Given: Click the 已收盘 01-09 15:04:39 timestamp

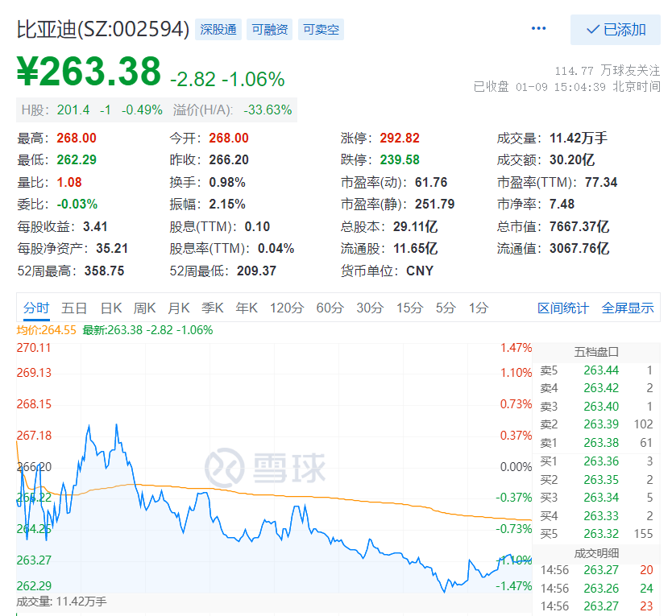Looking at the screenshot, I should pos(566,87).
